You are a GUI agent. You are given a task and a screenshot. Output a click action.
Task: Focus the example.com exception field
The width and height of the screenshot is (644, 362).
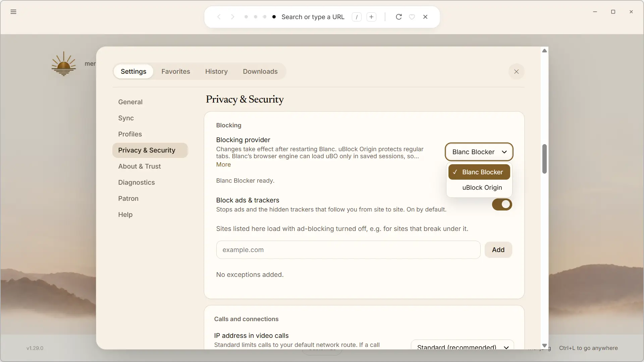click(x=348, y=250)
